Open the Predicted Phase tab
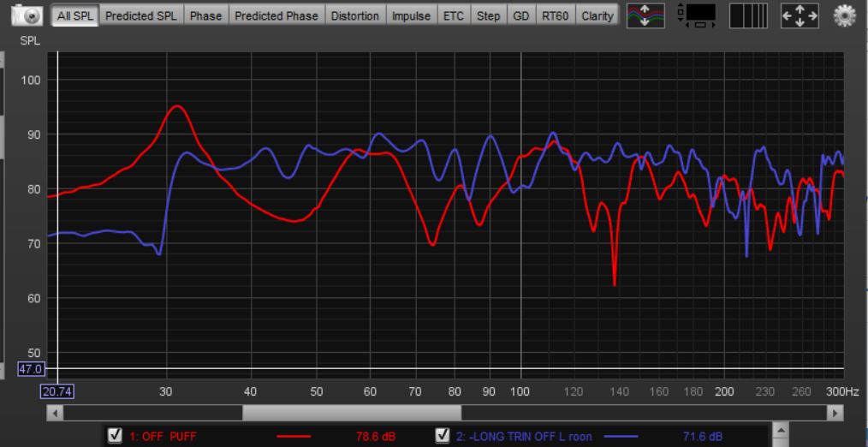 tap(276, 16)
